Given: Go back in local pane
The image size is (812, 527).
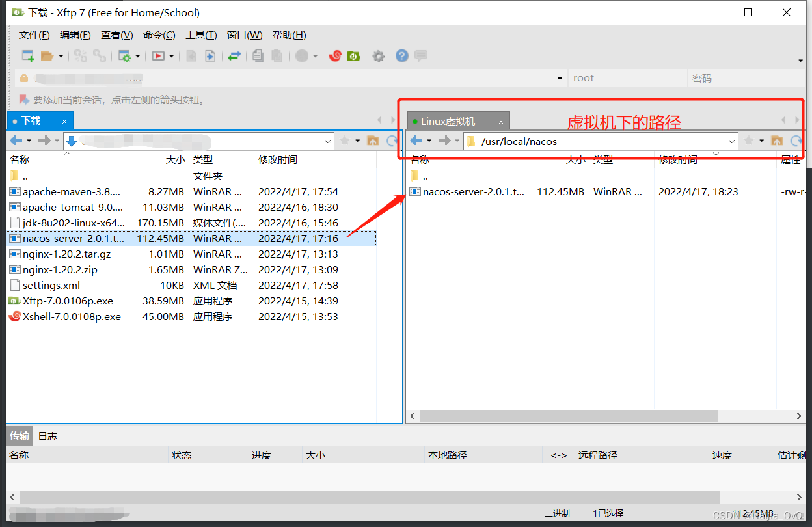Looking at the screenshot, I should click(x=16, y=141).
